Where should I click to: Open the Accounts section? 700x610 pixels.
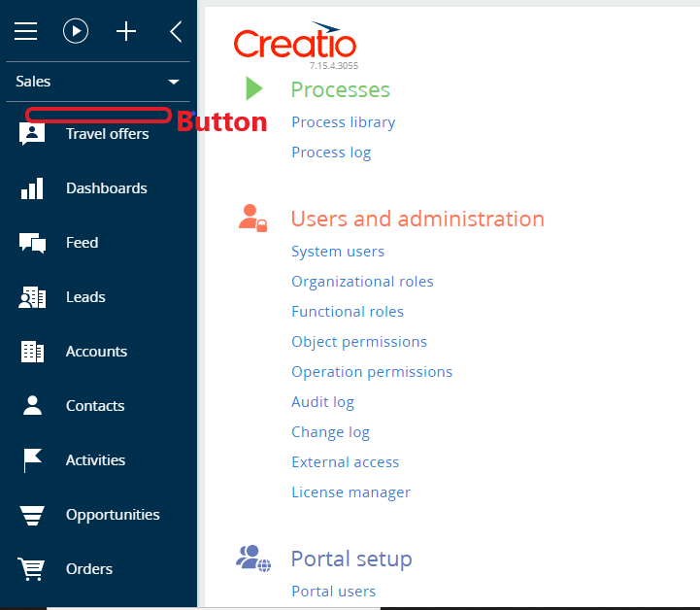(96, 352)
